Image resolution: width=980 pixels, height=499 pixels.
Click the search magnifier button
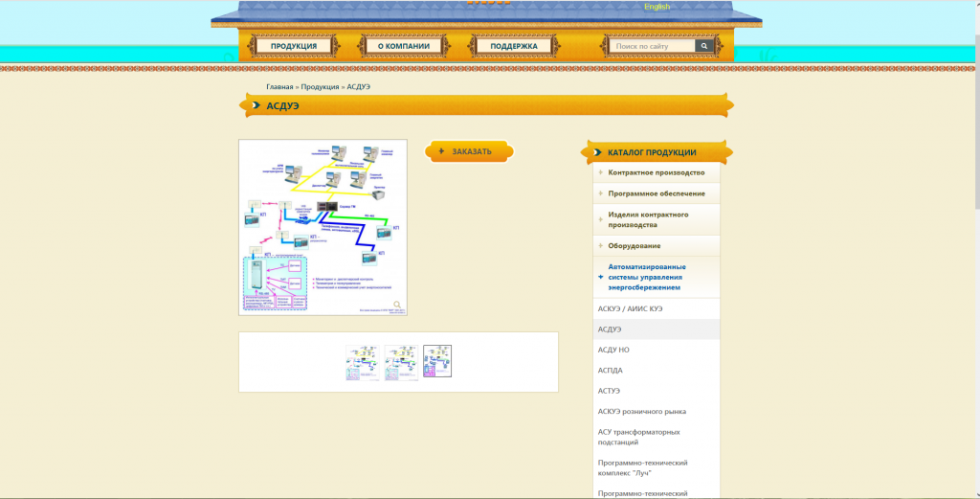click(x=704, y=46)
